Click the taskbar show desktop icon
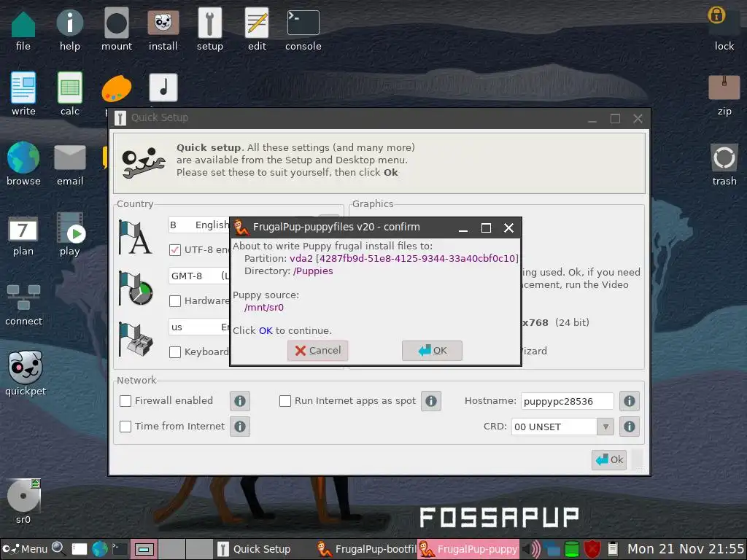The height and width of the screenshot is (560, 747). click(x=79, y=549)
